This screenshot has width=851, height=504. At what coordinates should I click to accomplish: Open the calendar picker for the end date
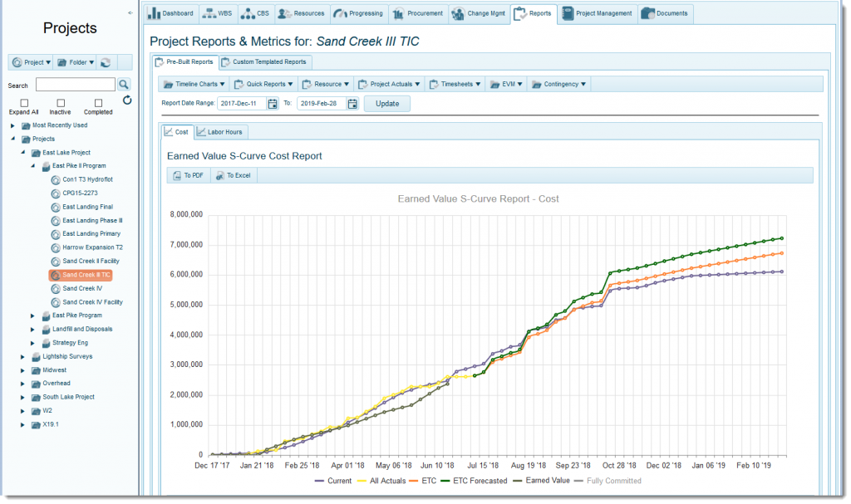352,103
